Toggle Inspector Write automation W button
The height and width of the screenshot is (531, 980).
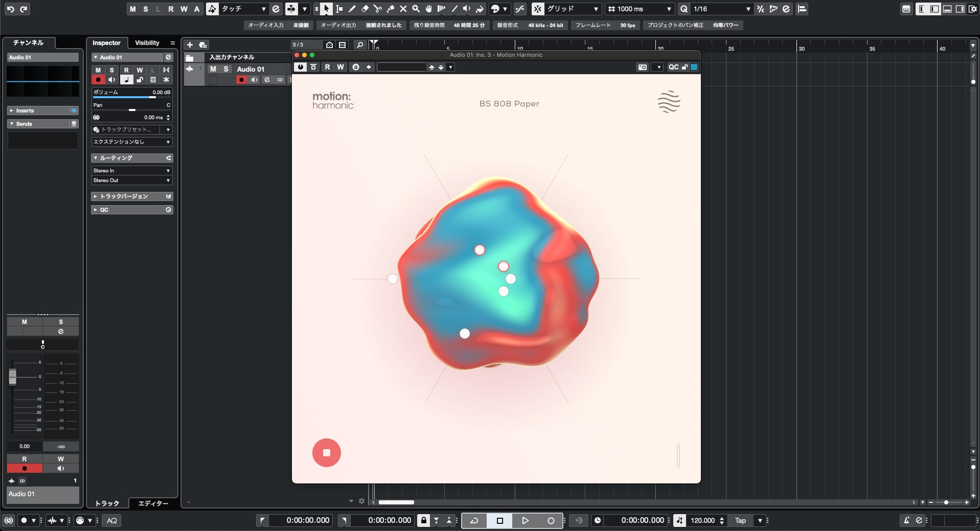[140, 70]
